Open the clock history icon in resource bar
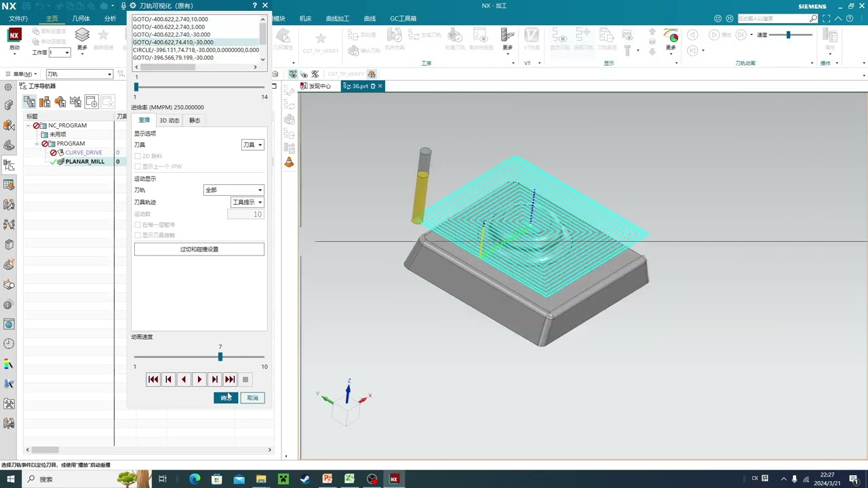Screen dimensions: 868x488 pyautogui.click(x=9, y=344)
